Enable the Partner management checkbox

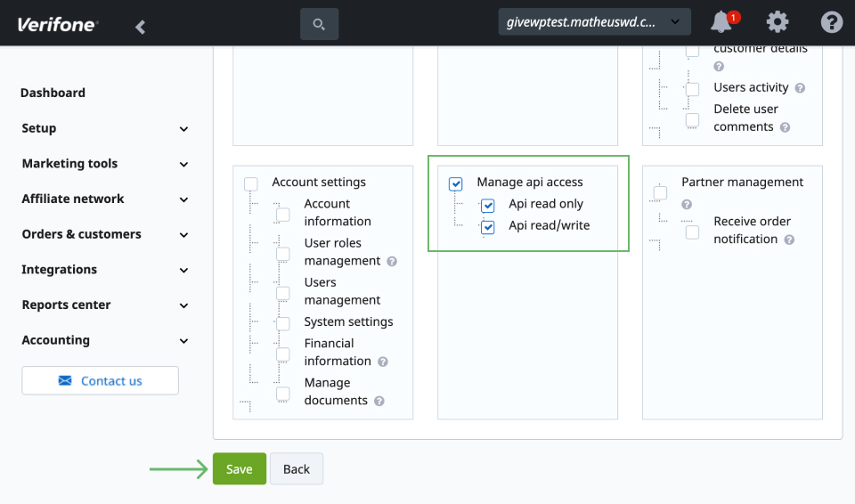660,192
